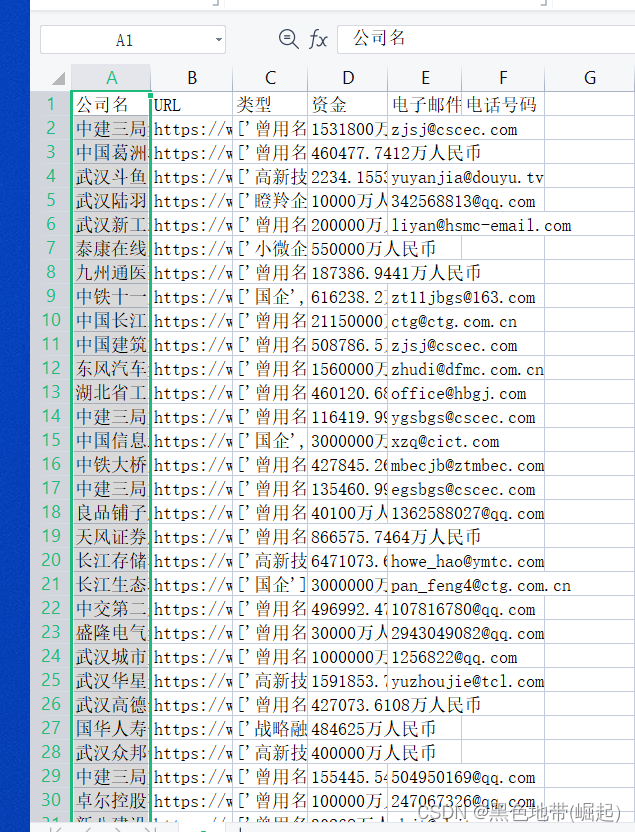Select 长江存储 company name cell
Image resolution: width=635 pixels, height=832 pixels.
point(111,560)
